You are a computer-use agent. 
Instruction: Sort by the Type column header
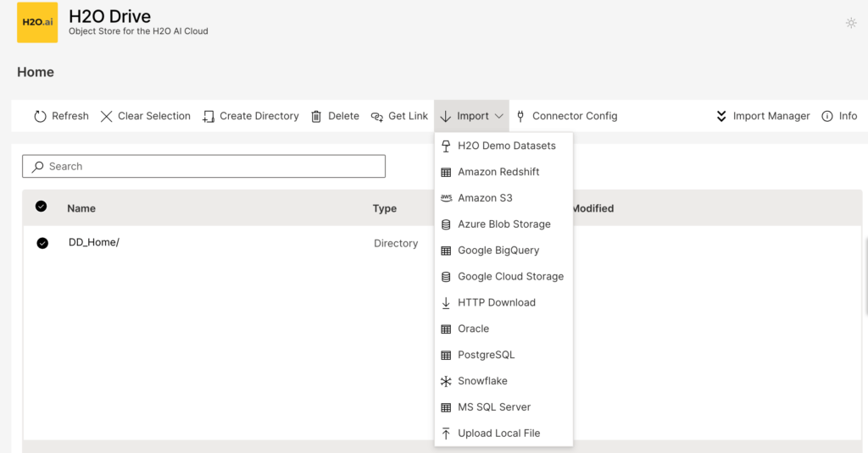click(384, 208)
